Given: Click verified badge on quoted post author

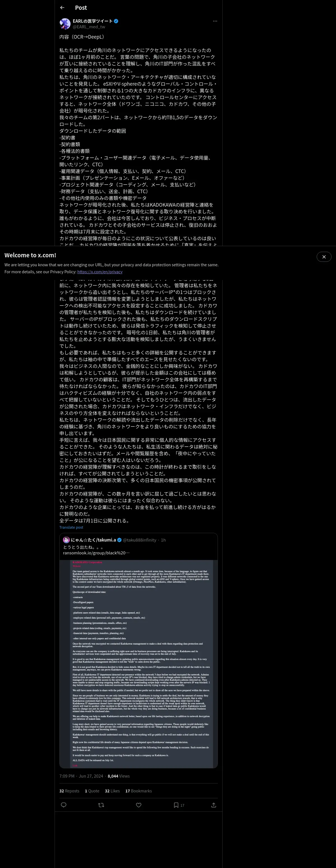Looking at the screenshot, I should coord(119,540).
